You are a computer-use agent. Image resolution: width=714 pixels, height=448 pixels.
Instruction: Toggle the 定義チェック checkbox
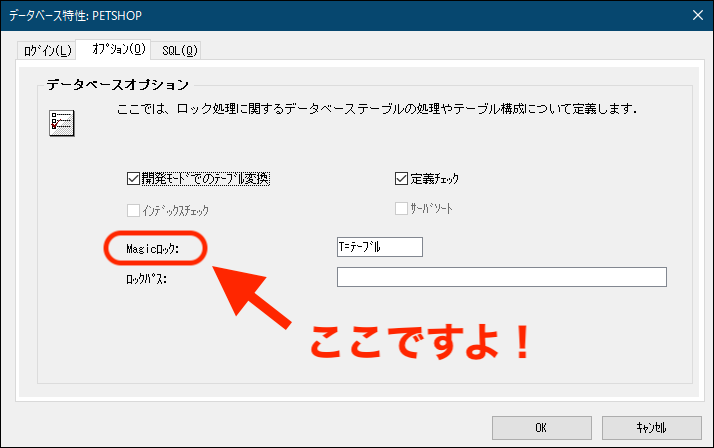[402, 179]
